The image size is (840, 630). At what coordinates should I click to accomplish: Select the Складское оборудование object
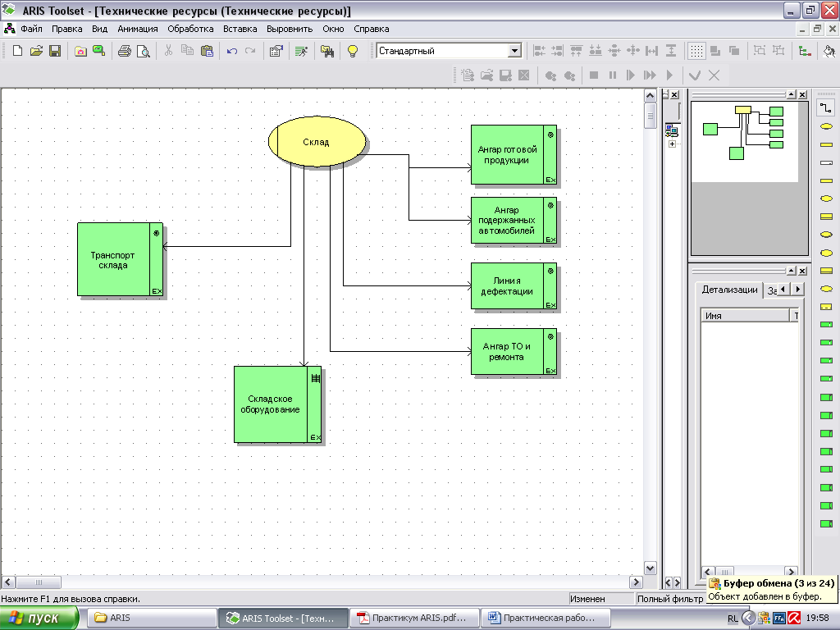pyautogui.click(x=277, y=404)
